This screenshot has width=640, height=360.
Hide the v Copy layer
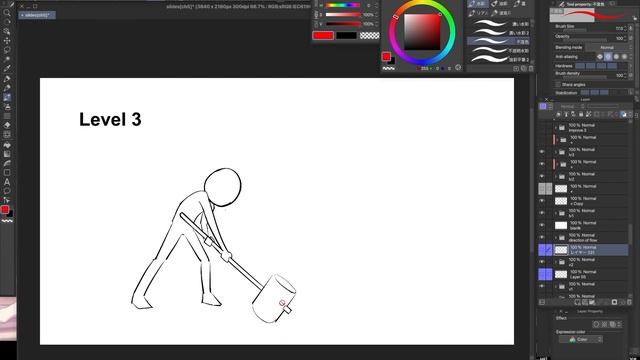542,201
